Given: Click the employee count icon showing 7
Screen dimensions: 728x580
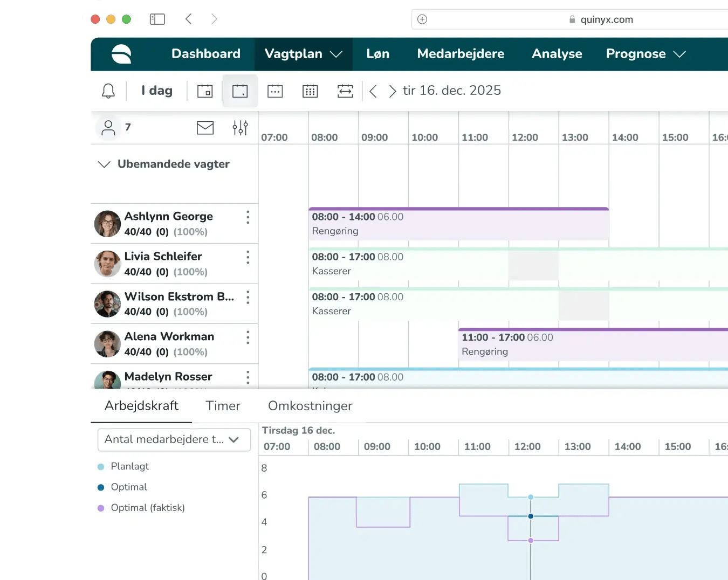Looking at the screenshot, I should pos(108,128).
